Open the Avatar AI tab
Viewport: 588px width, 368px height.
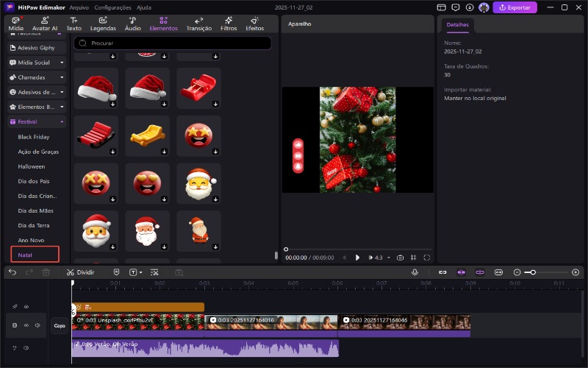(x=45, y=24)
